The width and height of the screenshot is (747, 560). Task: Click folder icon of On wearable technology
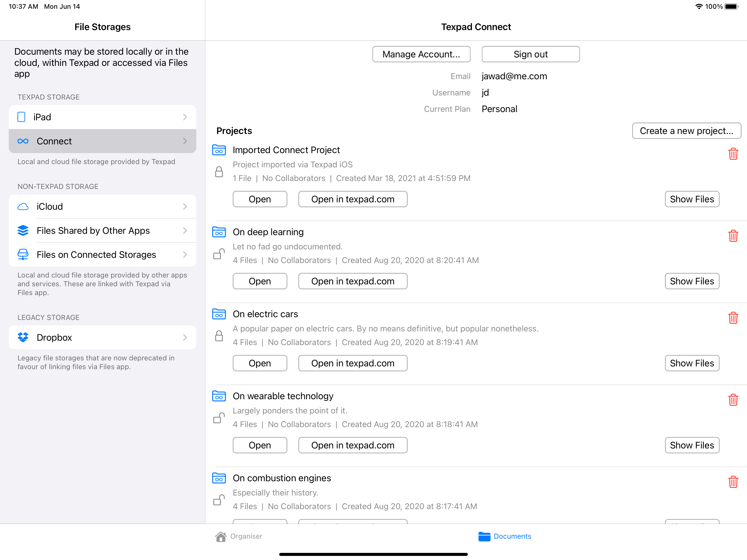click(219, 396)
